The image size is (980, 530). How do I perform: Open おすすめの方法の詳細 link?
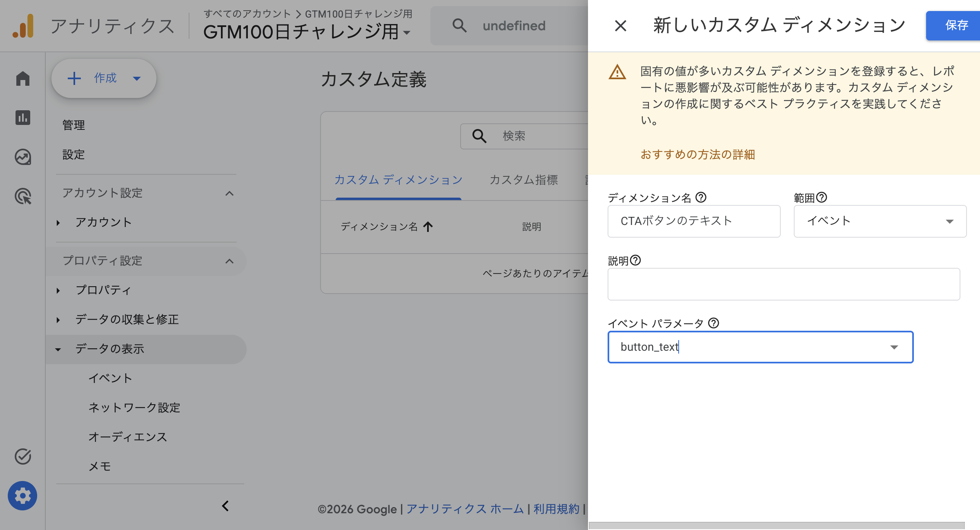click(x=697, y=154)
